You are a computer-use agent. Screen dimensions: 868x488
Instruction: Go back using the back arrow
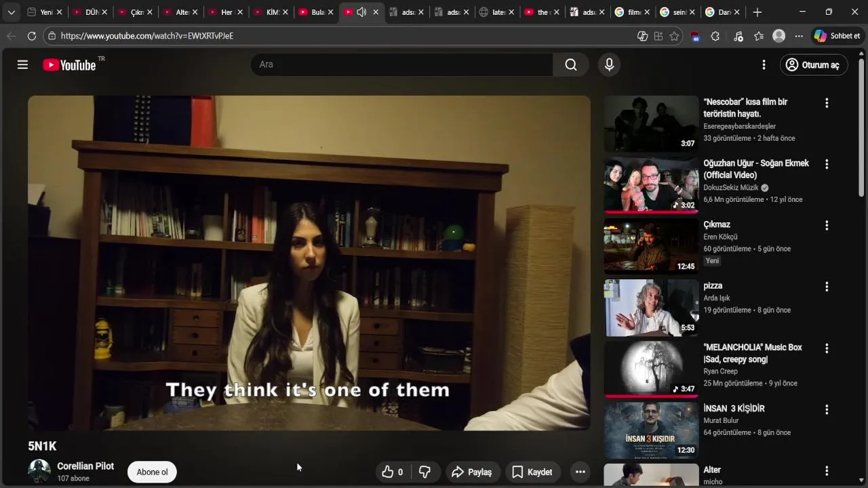[11, 36]
